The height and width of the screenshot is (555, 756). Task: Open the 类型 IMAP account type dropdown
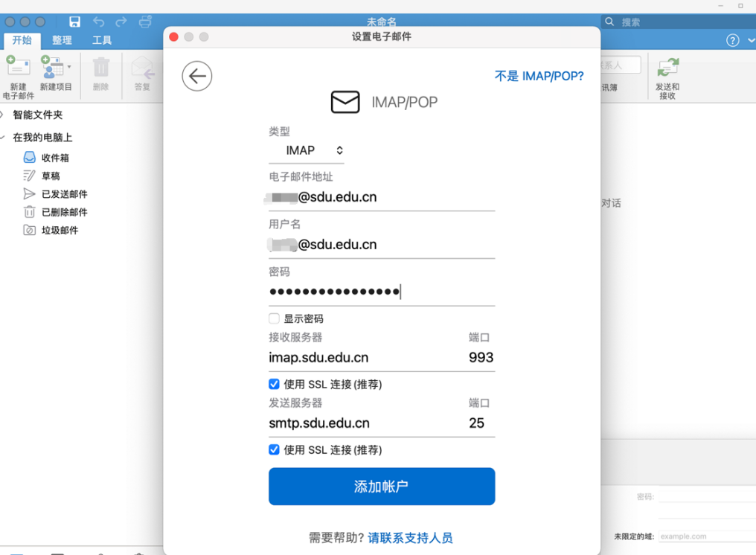[306, 150]
